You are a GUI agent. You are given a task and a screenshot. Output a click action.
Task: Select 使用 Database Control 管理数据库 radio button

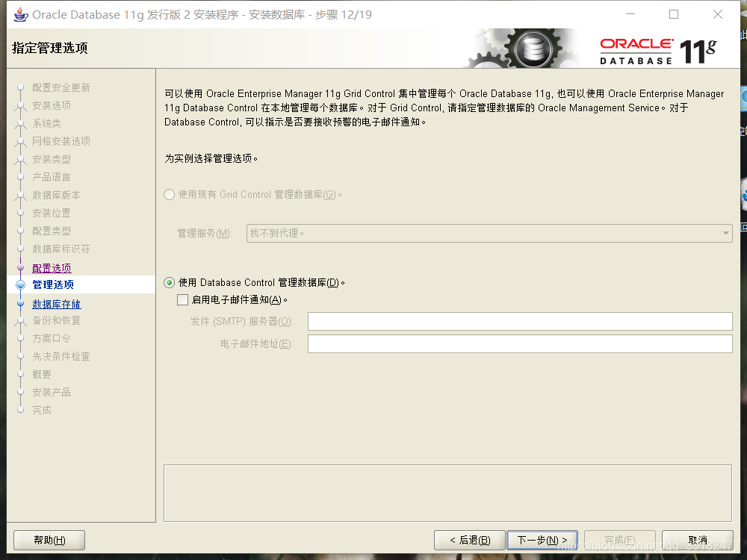click(x=169, y=283)
